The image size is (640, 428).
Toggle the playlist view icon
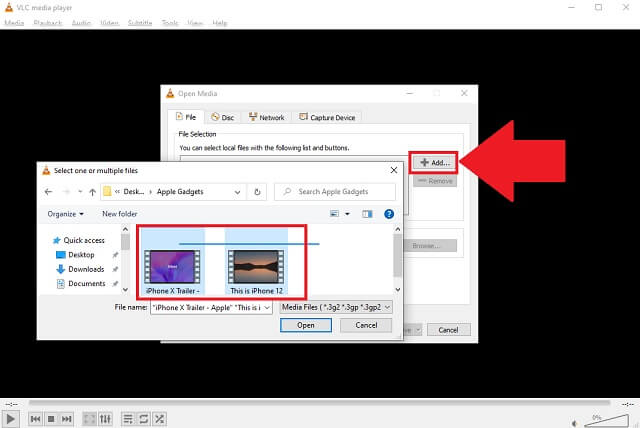click(x=128, y=419)
